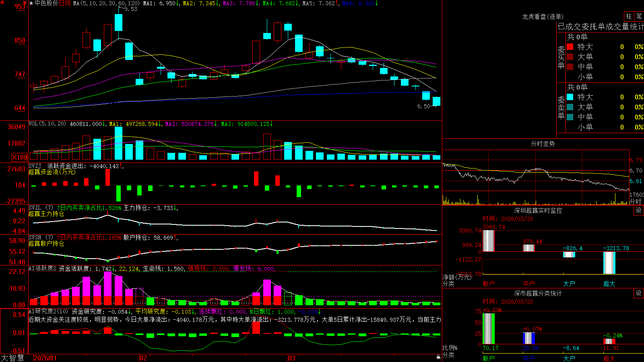Click the 散户 bar labeled 3060.74
This screenshot has height=362, width=644.
tap(488, 241)
